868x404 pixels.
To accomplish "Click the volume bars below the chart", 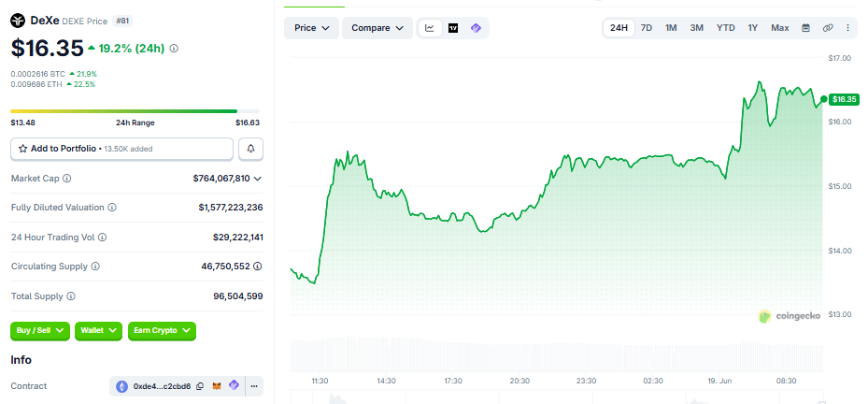I will click(x=556, y=353).
